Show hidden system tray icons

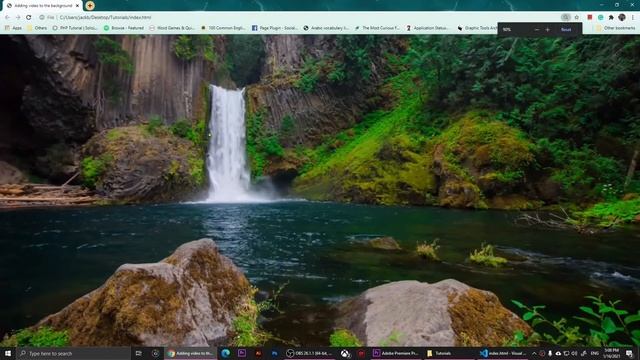tap(534, 353)
